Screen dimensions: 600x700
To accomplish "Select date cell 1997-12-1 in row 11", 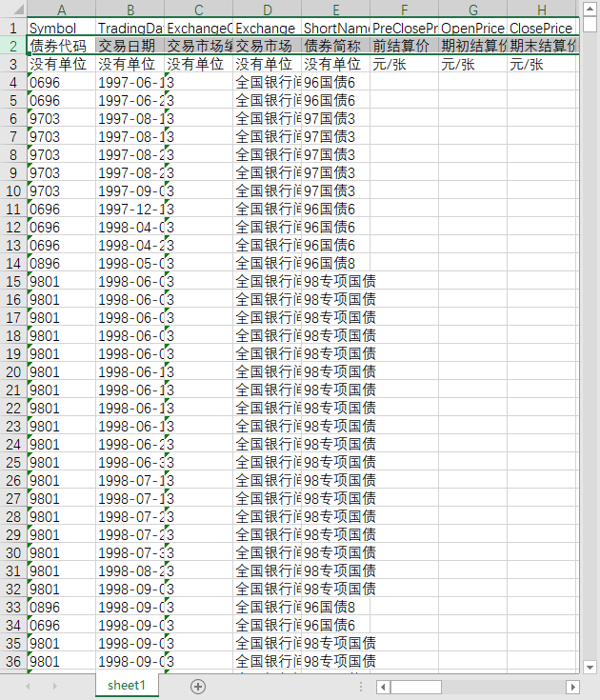I will pos(130,210).
